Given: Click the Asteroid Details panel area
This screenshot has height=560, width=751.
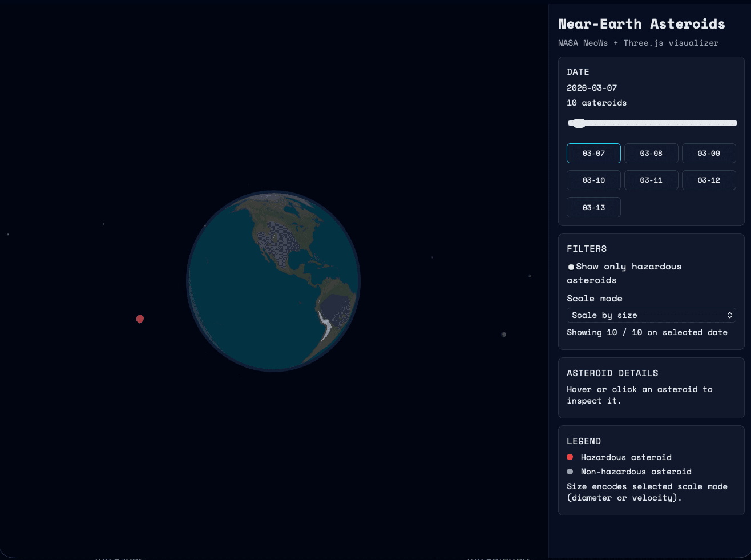Looking at the screenshot, I should pyautogui.click(x=651, y=388).
